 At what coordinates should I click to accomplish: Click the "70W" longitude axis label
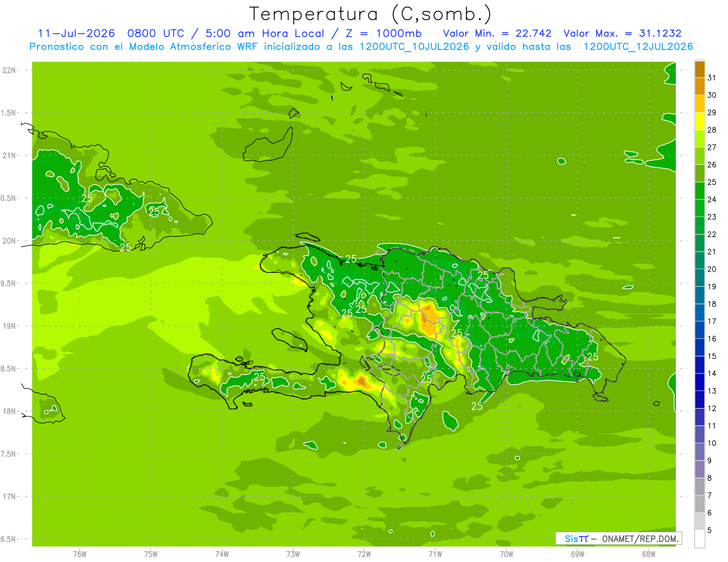point(507,554)
